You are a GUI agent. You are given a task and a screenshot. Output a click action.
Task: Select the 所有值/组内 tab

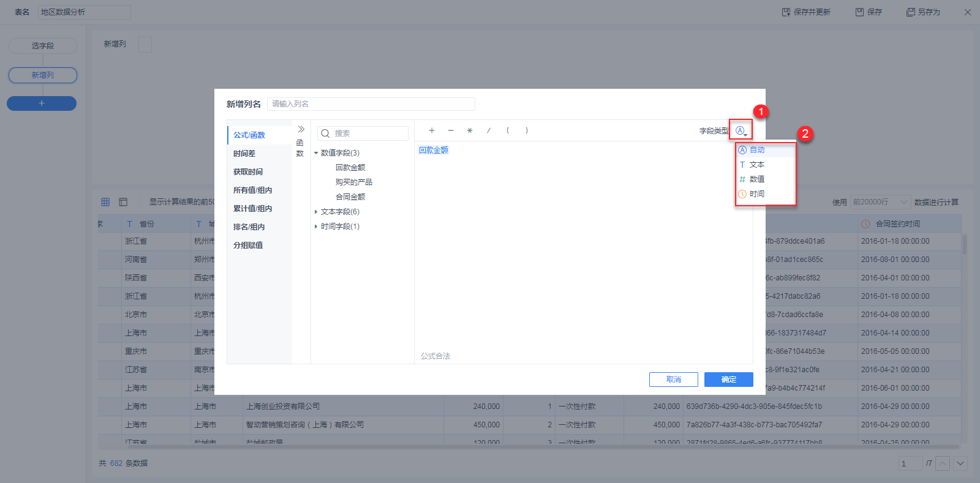point(259,190)
